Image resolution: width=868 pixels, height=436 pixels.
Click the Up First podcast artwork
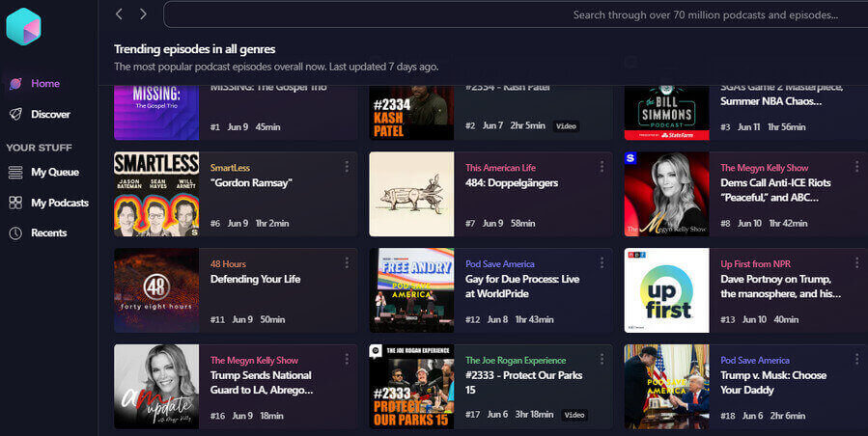click(x=666, y=290)
